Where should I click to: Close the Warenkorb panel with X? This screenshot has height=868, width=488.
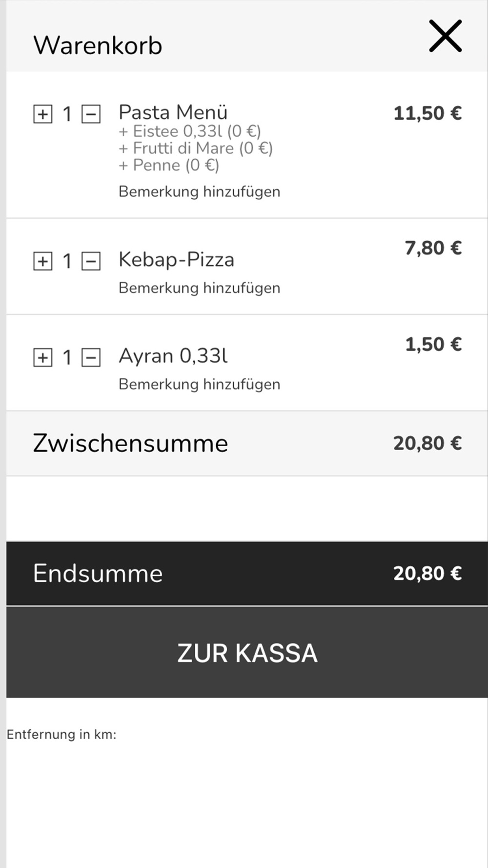[x=446, y=36]
